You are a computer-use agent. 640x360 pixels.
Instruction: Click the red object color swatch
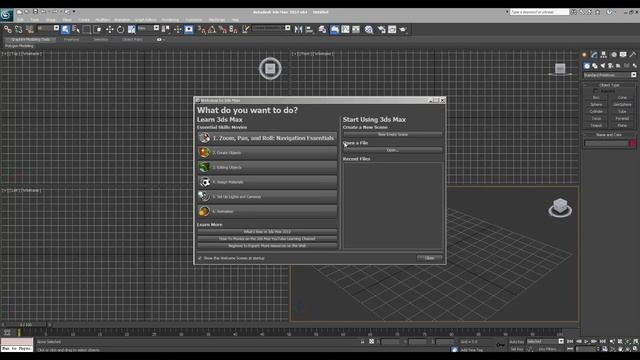coord(632,143)
